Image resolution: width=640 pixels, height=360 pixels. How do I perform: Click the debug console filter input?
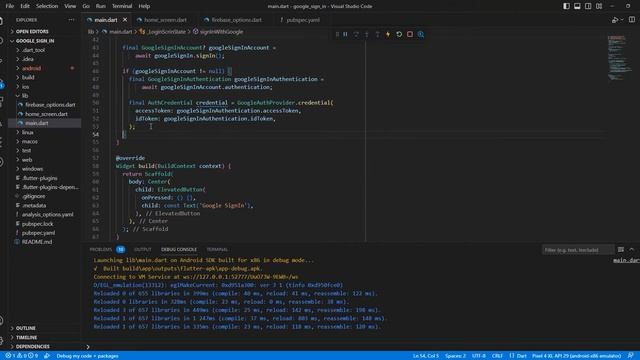tap(578, 249)
